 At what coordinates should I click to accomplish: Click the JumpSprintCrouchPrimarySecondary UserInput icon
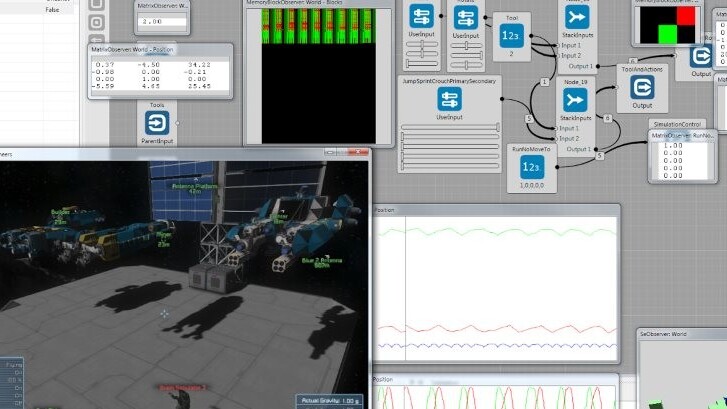(449, 99)
